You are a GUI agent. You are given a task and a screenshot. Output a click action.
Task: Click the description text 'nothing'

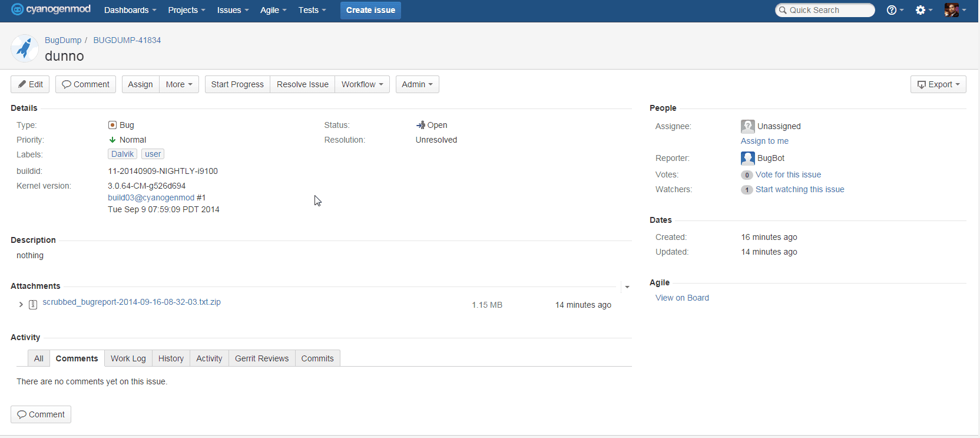pyautogui.click(x=30, y=255)
